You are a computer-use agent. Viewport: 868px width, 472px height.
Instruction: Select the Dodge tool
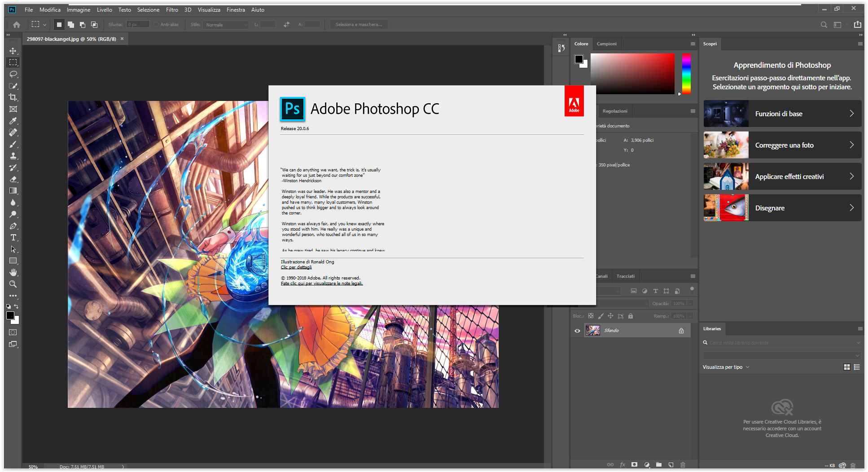13,214
